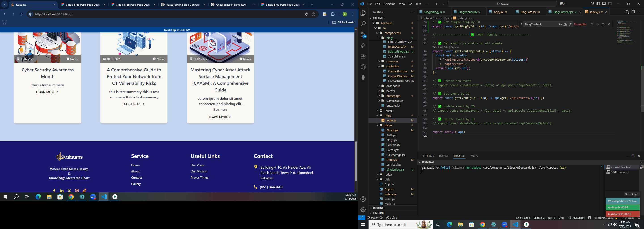Toggle the Primary Side Bar layout button
The width and height of the screenshot is (644, 229).
(598, 4)
